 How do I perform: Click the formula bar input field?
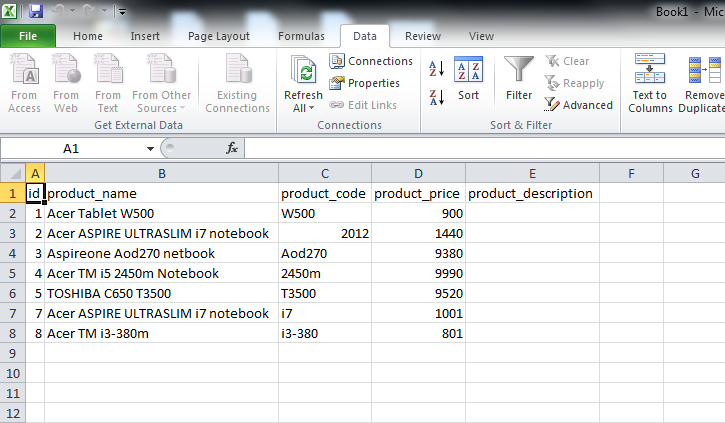click(480, 148)
